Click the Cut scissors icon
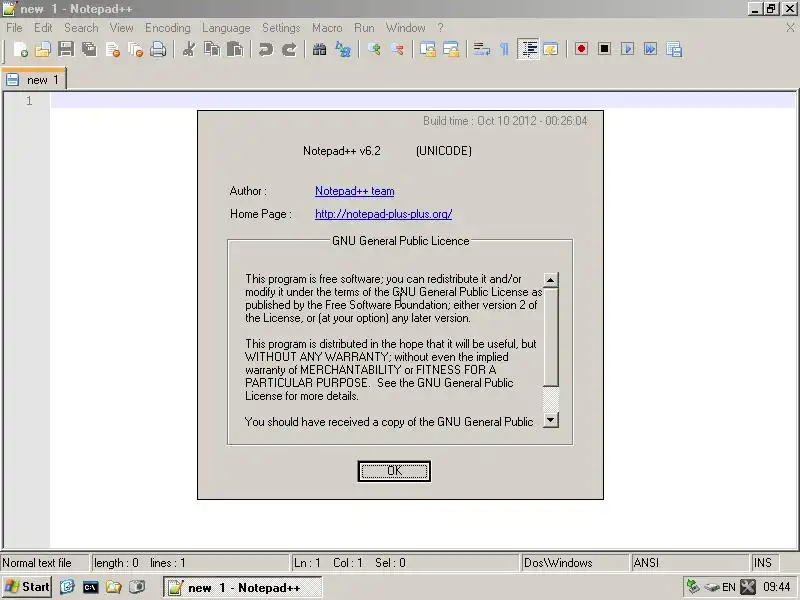800x600 pixels. [x=189, y=49]
